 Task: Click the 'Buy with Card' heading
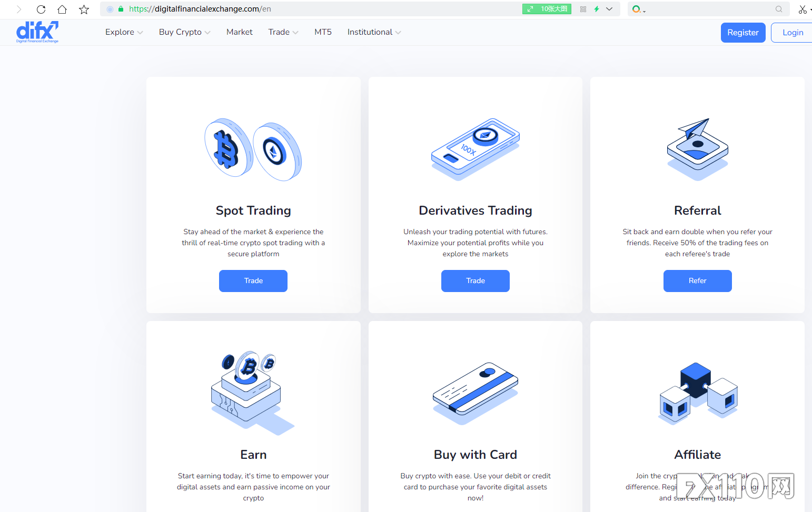(476, 455)
